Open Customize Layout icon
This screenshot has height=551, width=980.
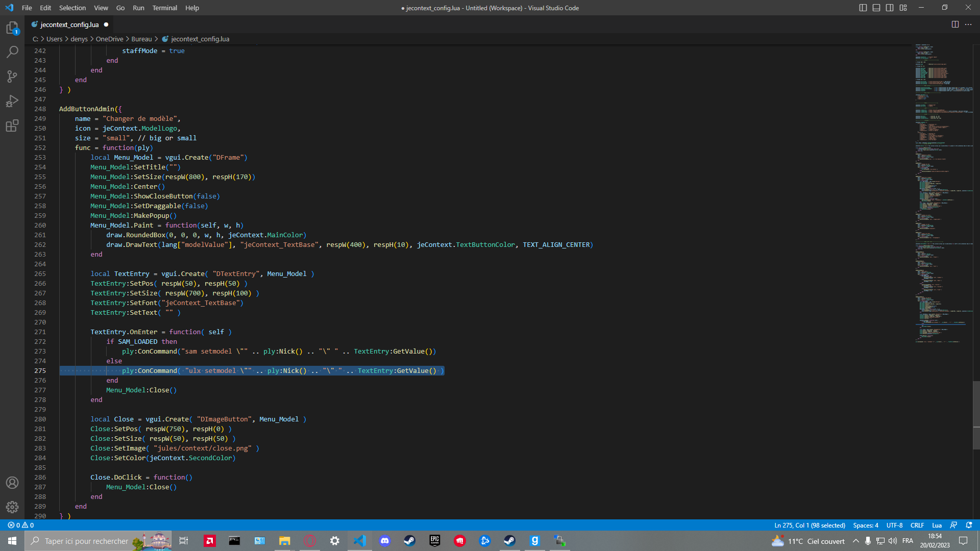[903, 8]
